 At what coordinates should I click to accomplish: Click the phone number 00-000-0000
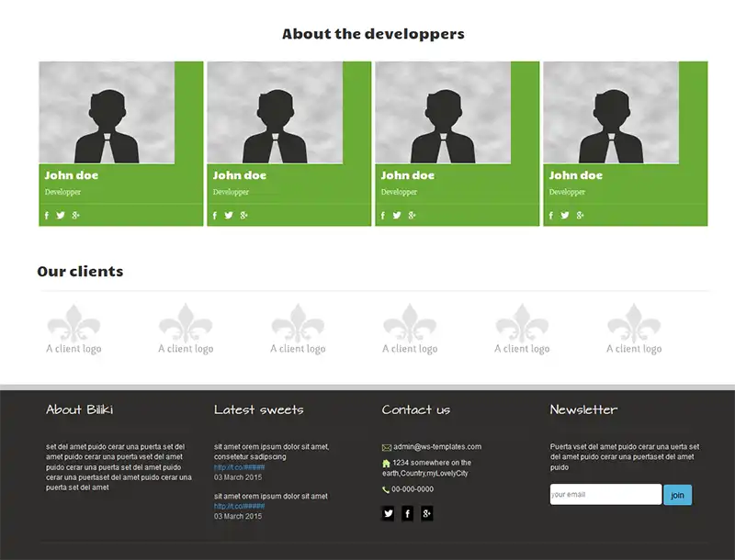[x=413, y=489]
